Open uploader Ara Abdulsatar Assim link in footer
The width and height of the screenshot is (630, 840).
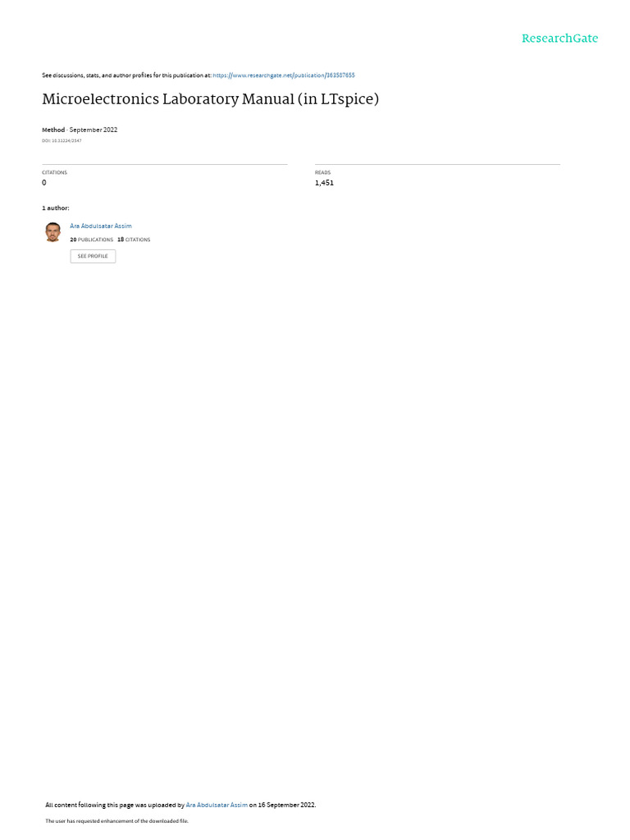point(217,805)
